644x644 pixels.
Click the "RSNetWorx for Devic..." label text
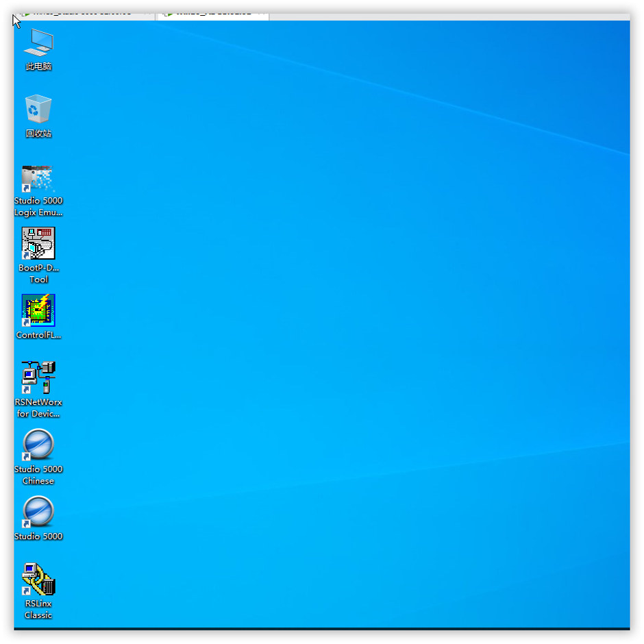pos(38,408)
